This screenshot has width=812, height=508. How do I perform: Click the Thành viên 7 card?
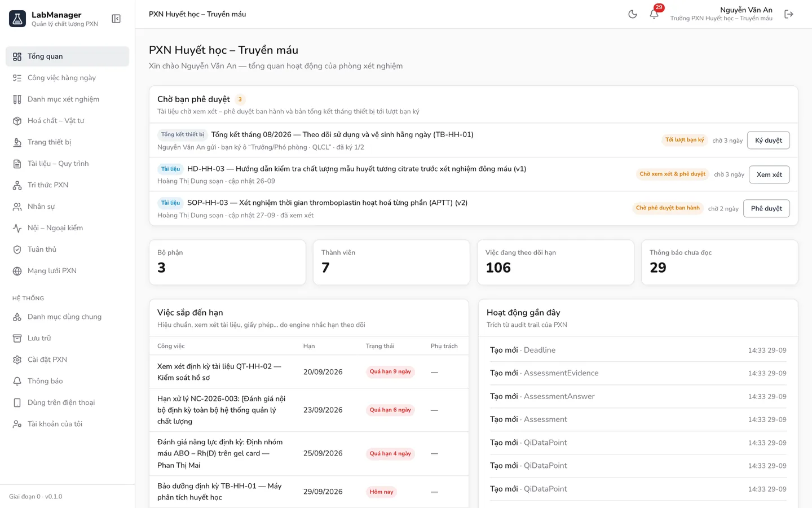[391, 262]
